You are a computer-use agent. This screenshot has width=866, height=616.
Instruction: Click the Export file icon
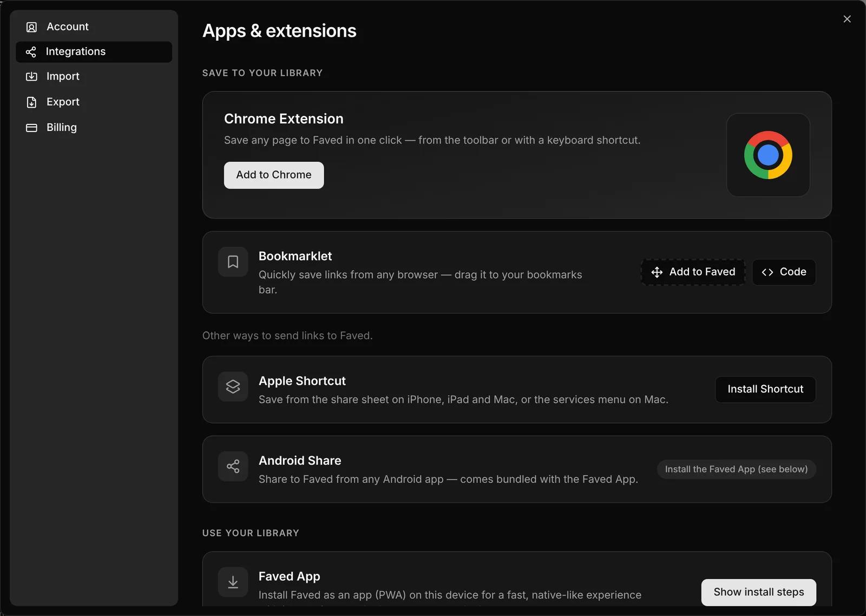click(x=32, y=102)
